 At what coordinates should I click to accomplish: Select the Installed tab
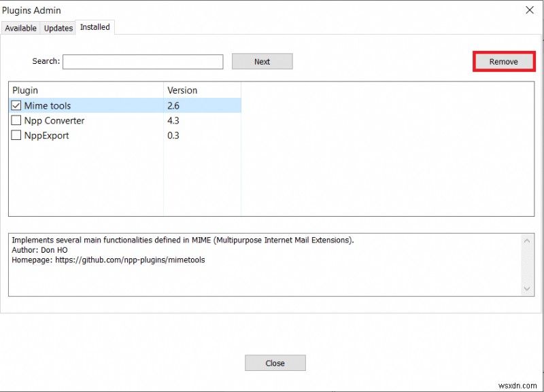(x=95, y=27)
